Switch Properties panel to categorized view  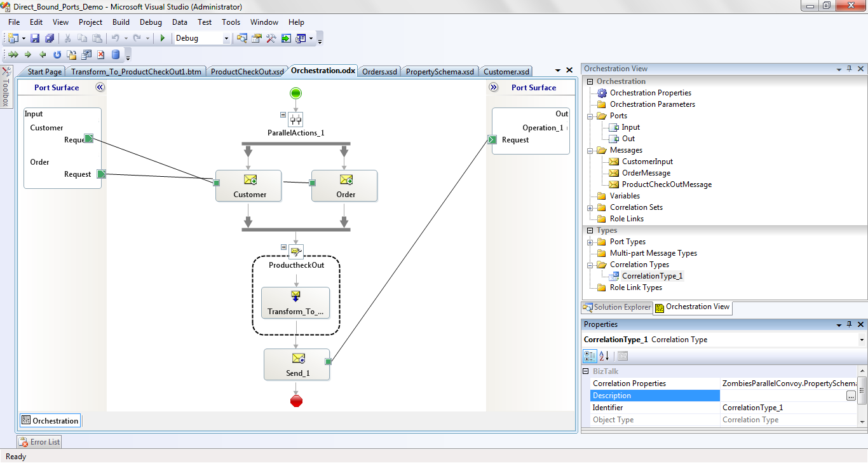(590, 356)
